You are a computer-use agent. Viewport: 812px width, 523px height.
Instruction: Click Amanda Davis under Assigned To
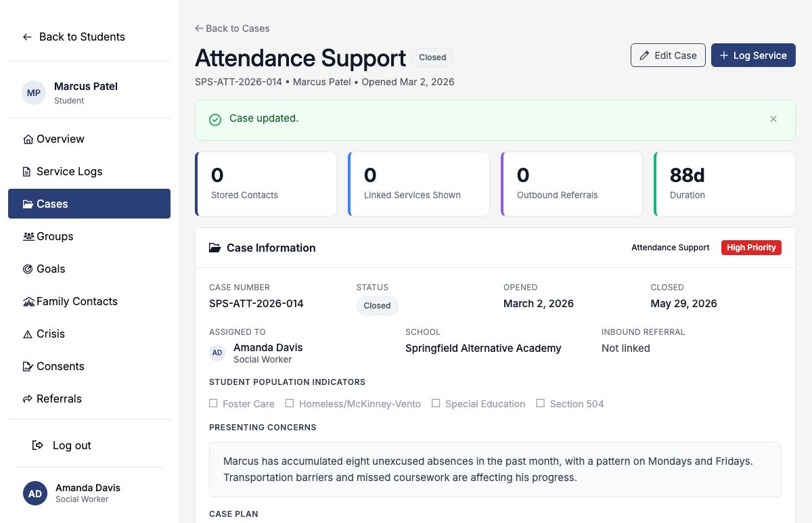(x=268, y=348)
